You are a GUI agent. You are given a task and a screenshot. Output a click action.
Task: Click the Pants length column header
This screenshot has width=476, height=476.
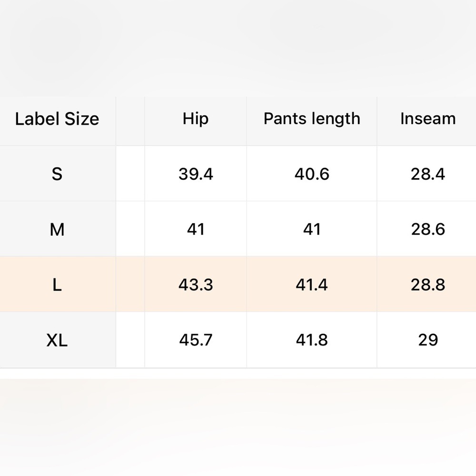coord(312,119)
